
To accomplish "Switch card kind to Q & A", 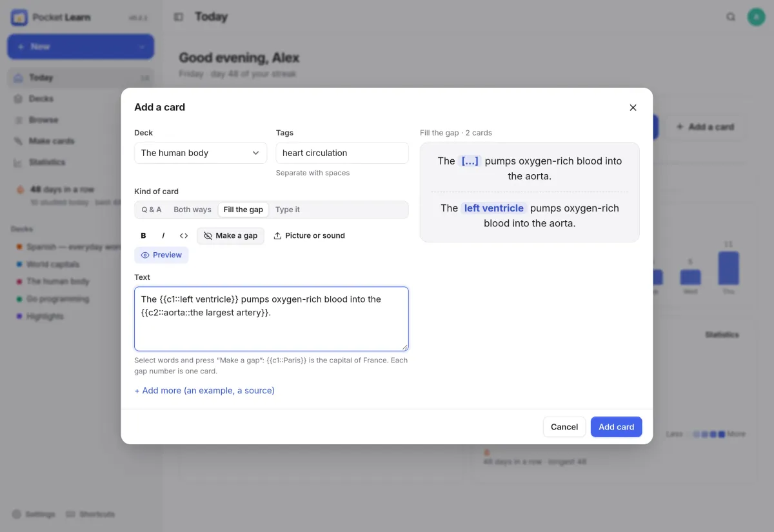I will tap(152, 210).
